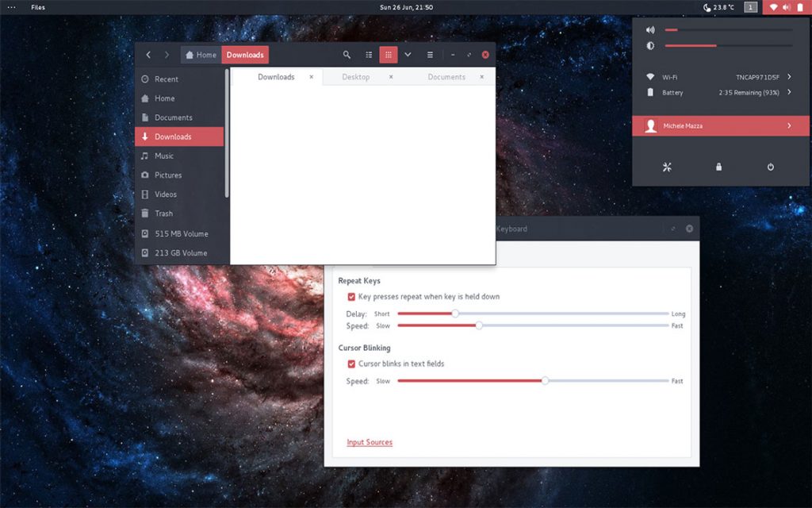The width and height of the screenshot is (812, 508).
Task: Open the search in Files
Action: click(347, 55)
